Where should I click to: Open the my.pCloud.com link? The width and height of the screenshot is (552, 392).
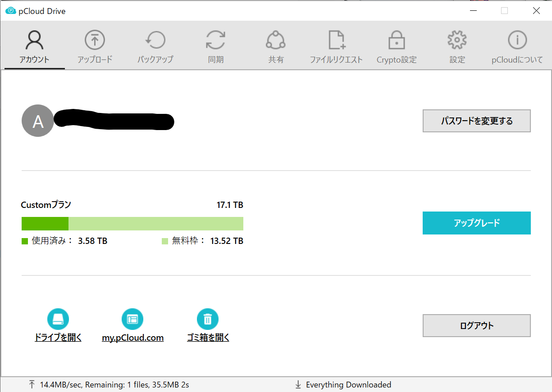point(133,338)
